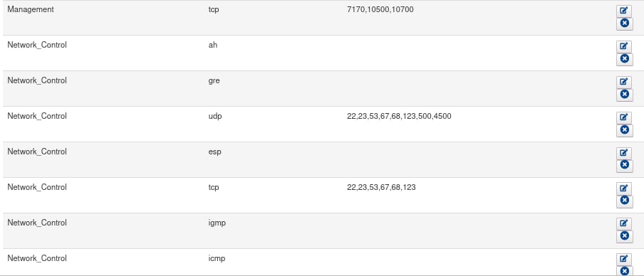Edit the Network_Control tcp rule

click(624, 189)
